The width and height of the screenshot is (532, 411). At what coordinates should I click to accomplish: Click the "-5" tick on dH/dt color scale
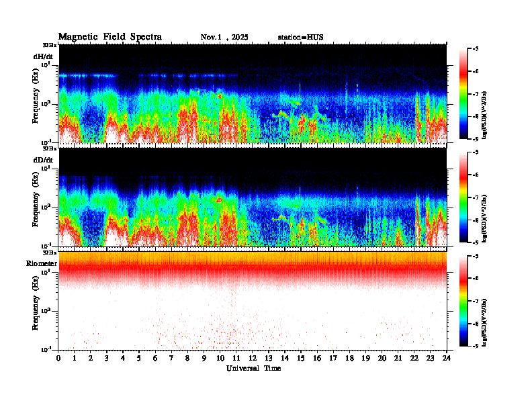tap(476, 49)
